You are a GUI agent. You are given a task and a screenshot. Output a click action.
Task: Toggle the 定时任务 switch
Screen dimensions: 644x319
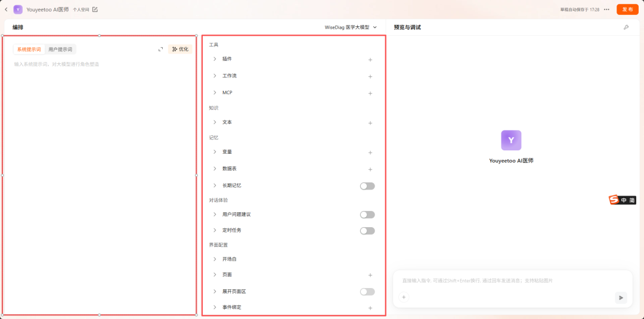point(367,231)
